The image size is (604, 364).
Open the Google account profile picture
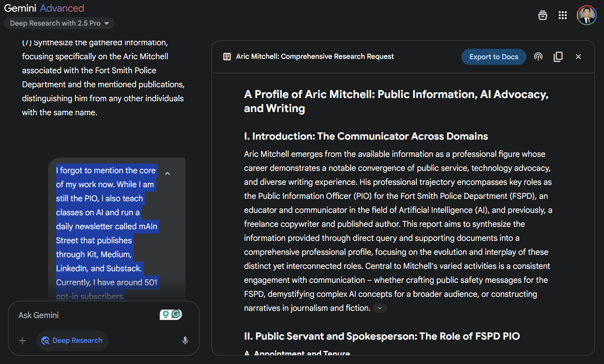587,15
